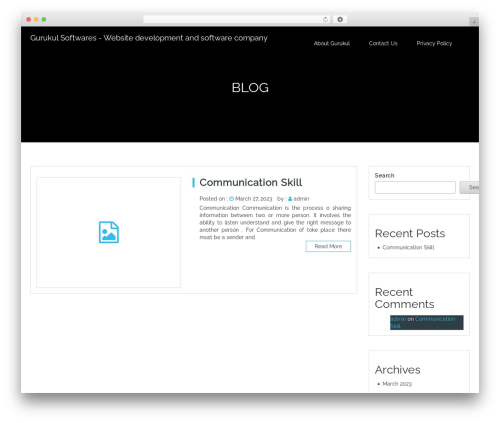
Task: Open the Privacy Policy menu item
Action: point(434,43)
